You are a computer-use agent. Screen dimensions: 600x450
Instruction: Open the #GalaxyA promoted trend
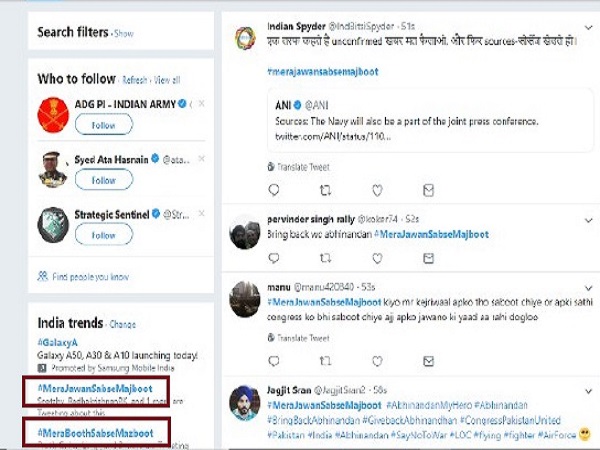[x=59, y=342]
